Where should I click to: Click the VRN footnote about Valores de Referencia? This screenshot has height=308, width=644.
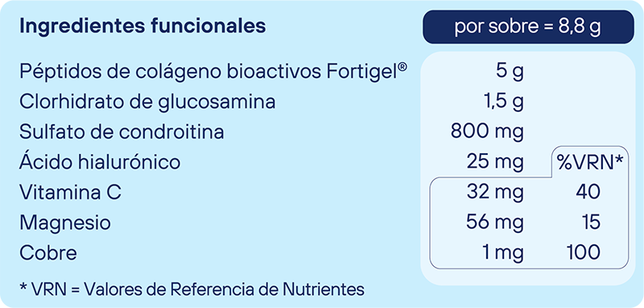tap(192, 289)
